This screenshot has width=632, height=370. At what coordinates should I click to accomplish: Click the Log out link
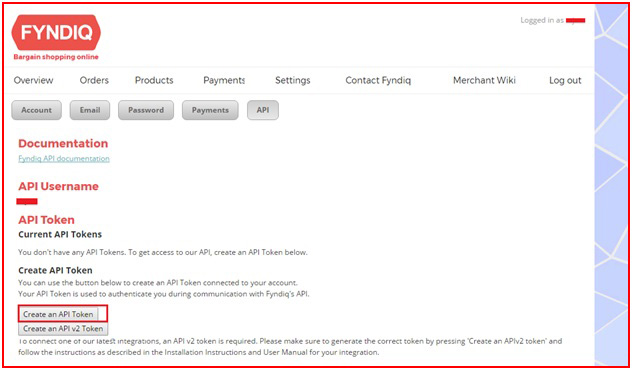565,80
